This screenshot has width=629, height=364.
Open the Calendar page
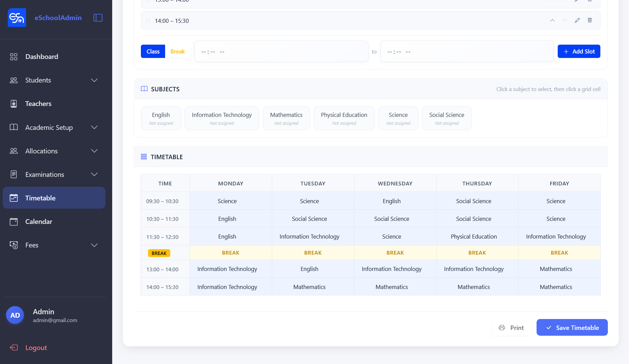pyautogui.click(x=54, y=222)
